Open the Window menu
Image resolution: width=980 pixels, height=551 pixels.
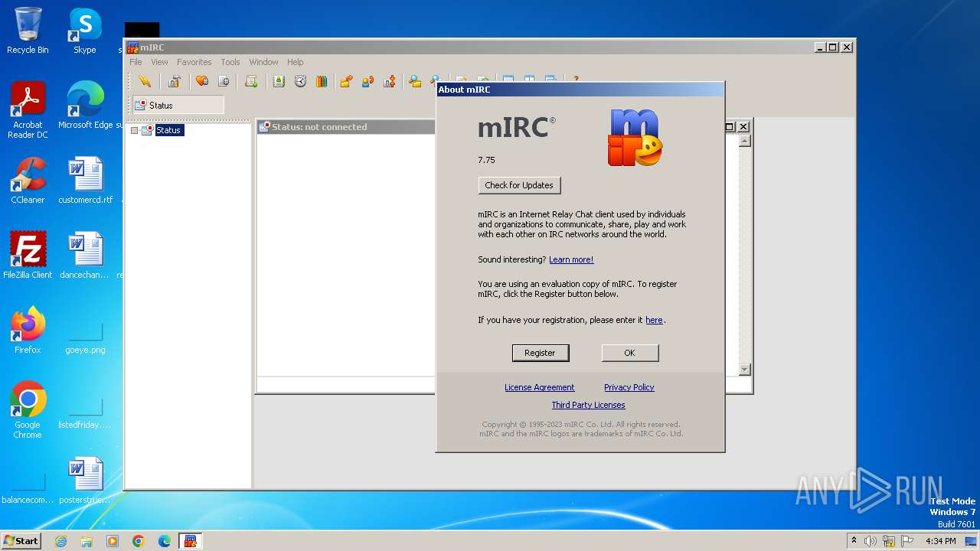pyautogui.click(x=263, y=62)
